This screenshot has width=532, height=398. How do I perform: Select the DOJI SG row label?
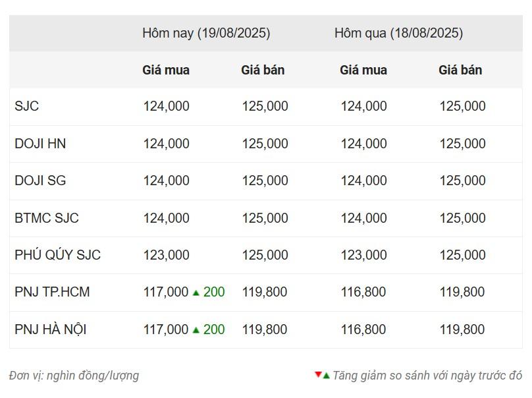40,181
